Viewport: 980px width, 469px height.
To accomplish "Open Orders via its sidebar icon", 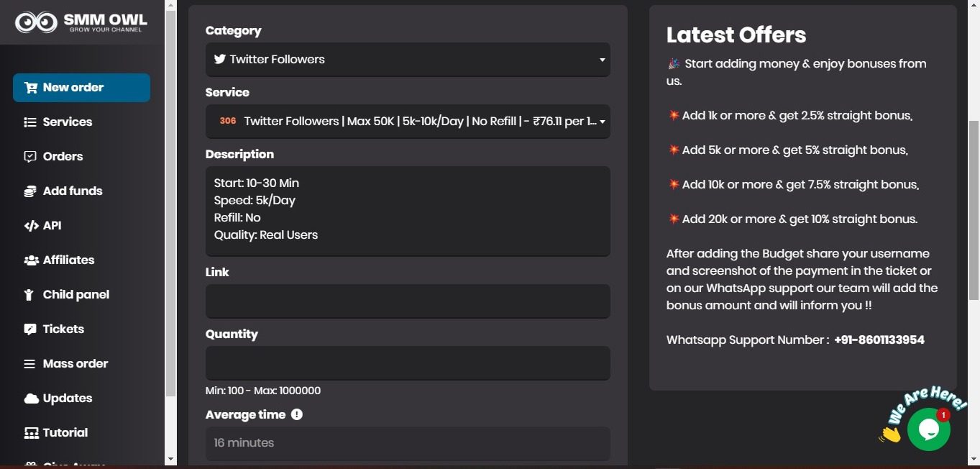I will pos(29,156).
